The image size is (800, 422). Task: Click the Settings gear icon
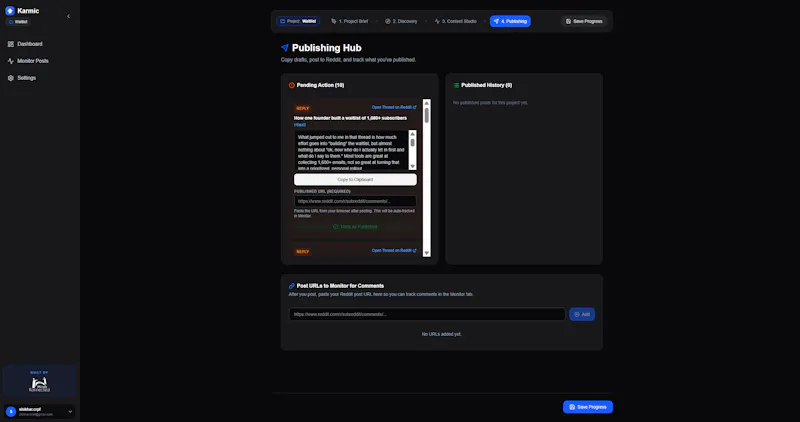pos(11,78)
